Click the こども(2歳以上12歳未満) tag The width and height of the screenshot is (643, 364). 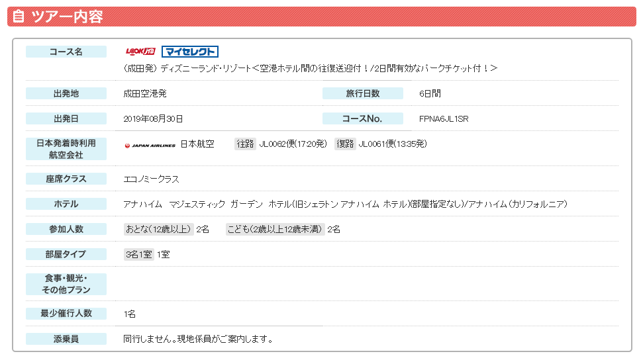click(275, 229)
